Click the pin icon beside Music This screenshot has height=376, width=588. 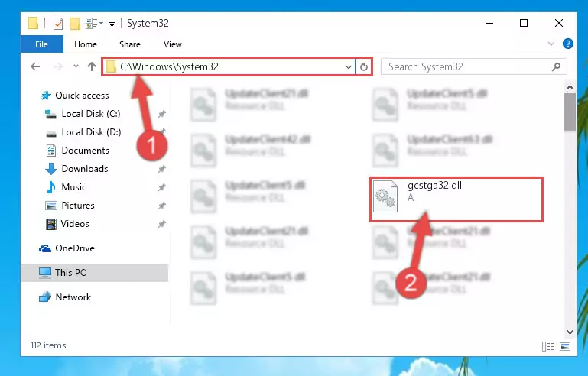(161, 187)
